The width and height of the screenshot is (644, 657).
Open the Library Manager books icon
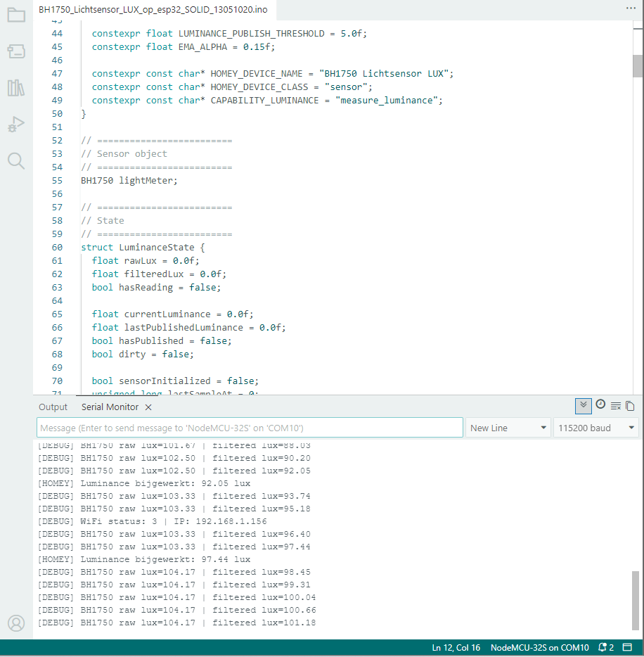pyautogui.click(x=16, y=88)
